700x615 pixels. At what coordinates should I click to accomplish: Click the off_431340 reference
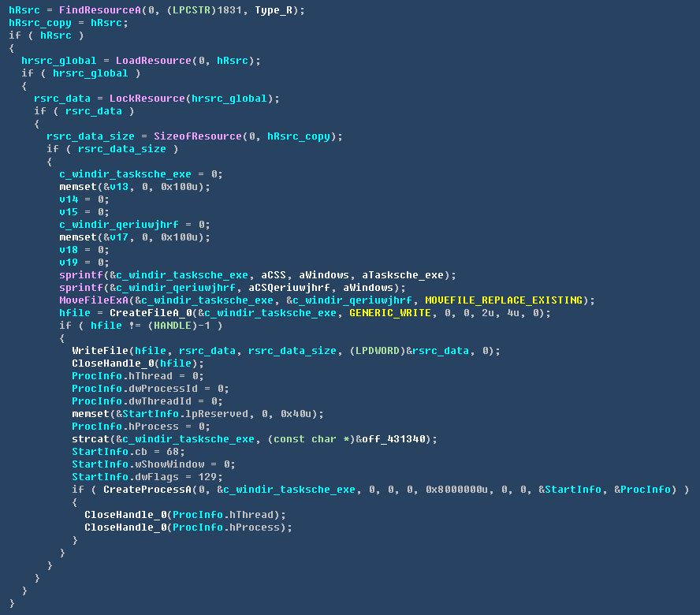393,439
